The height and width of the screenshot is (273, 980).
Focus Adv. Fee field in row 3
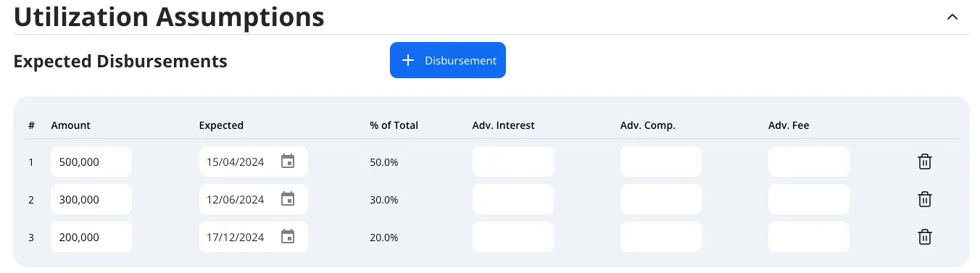[809, 237]
